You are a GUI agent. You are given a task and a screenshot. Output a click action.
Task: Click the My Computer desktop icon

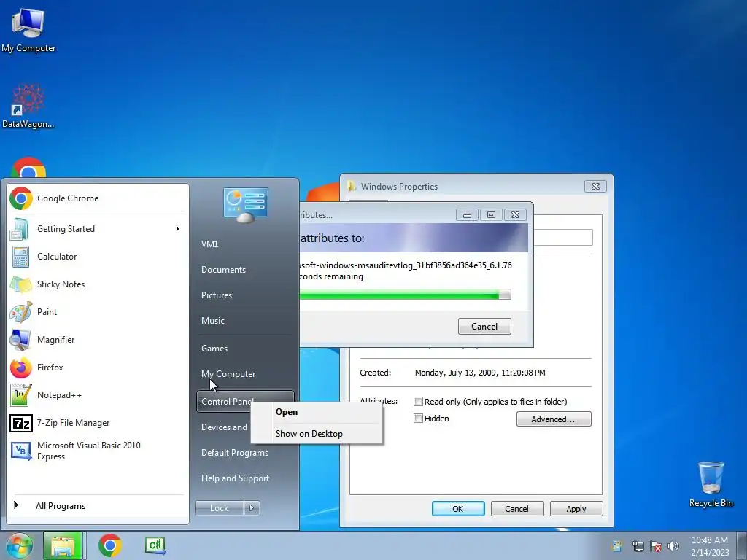coord(28,30)
